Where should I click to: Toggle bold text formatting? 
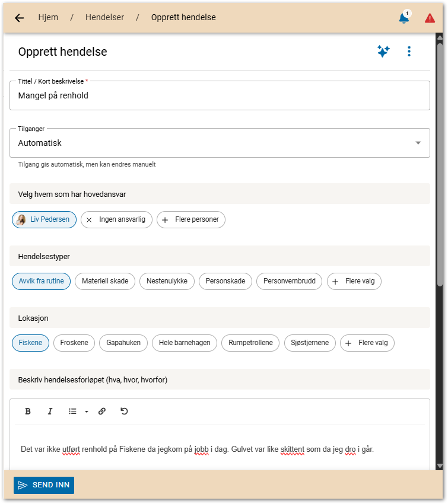point(27,411)
